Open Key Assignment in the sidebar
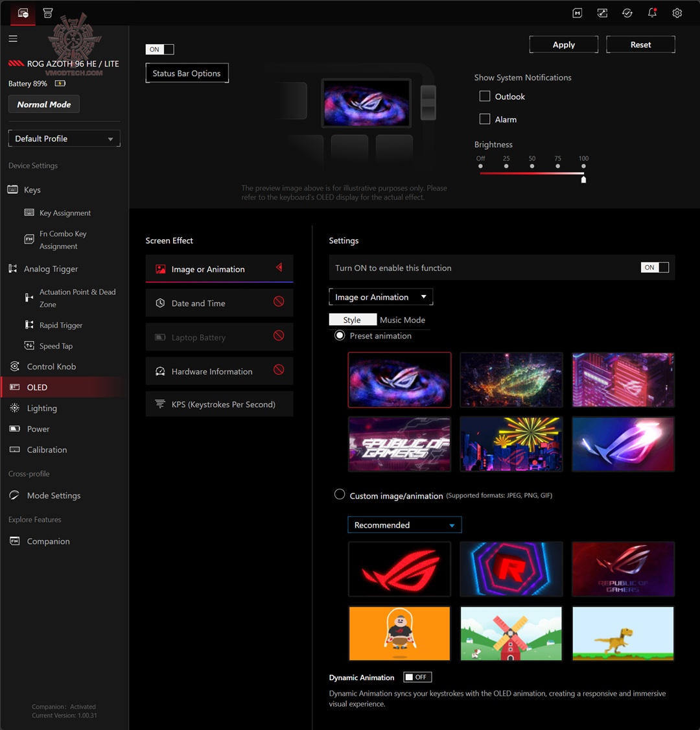 (x=65, y=213)
